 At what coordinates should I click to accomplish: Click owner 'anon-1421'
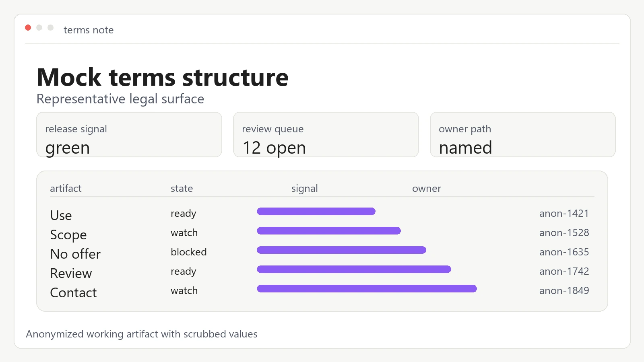coord(564,213)
